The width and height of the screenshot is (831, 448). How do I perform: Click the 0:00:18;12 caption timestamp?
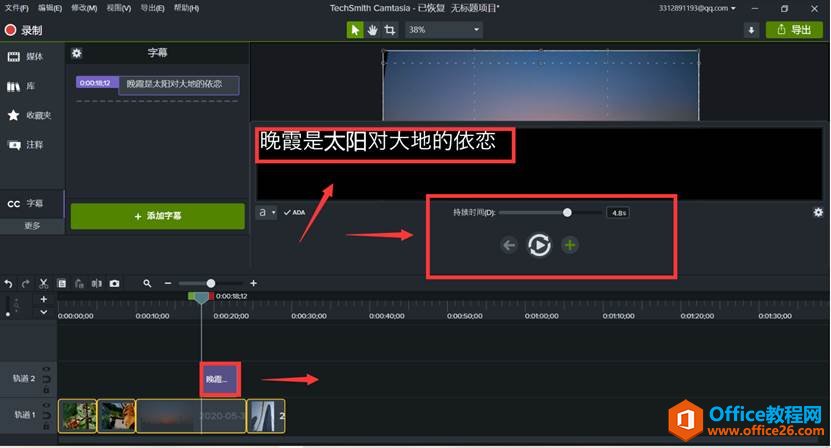click(x=96, y=83)
